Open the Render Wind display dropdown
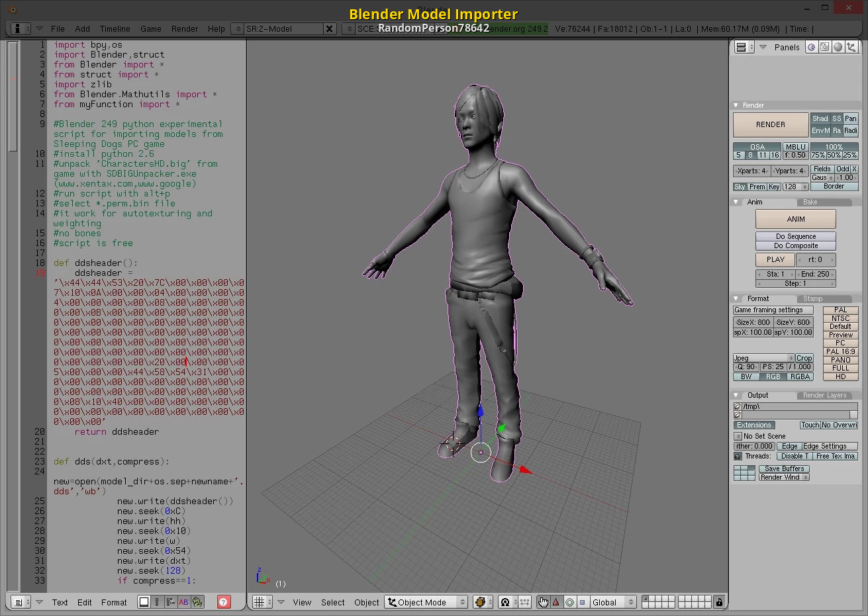This screenshot has height=616, width=868. point(784,477)
